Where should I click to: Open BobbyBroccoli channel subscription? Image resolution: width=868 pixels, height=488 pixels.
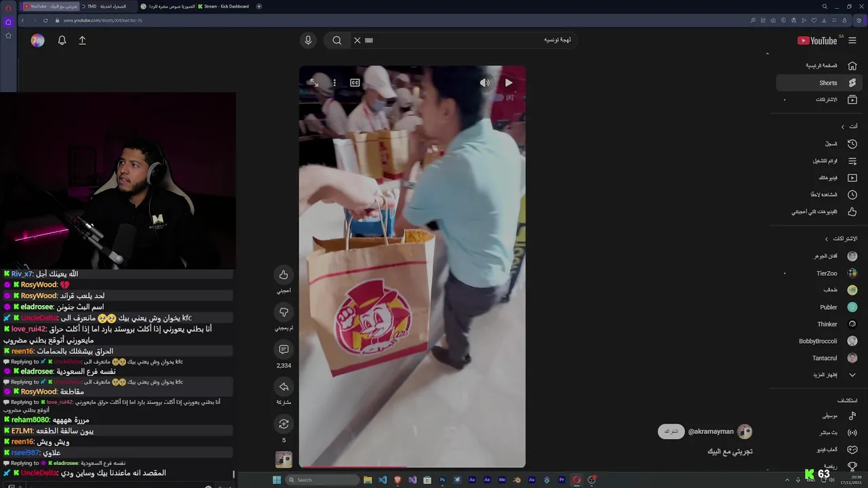818,341
